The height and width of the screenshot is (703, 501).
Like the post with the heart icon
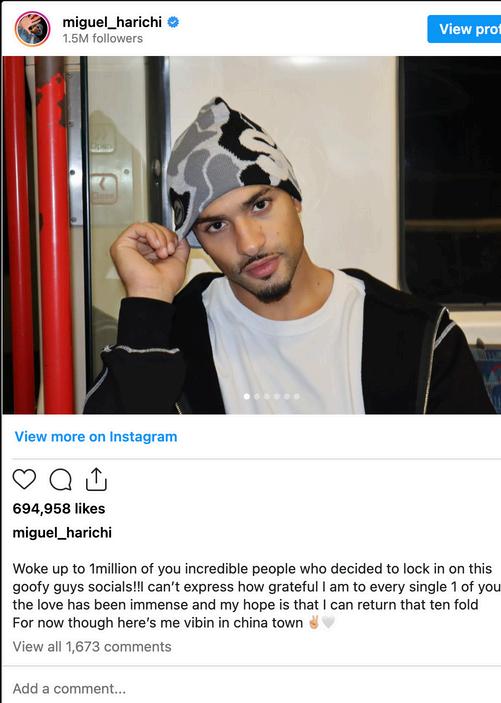[24, 479]
